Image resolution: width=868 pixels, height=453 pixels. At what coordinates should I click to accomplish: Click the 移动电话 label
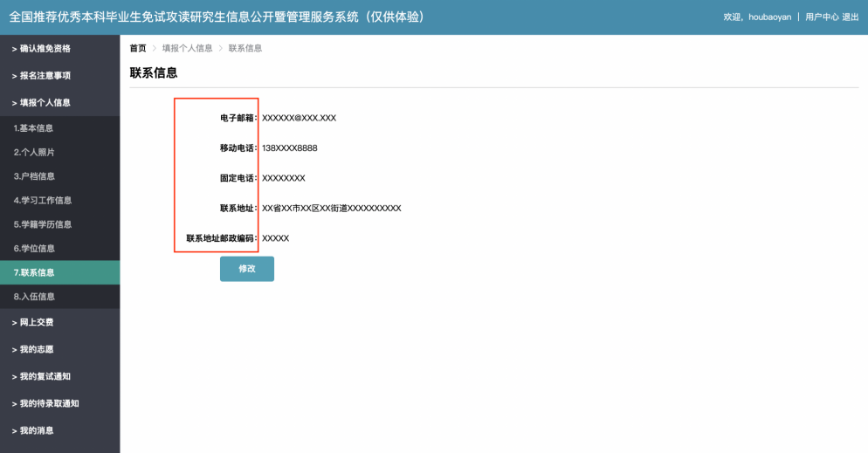[238, 148]
